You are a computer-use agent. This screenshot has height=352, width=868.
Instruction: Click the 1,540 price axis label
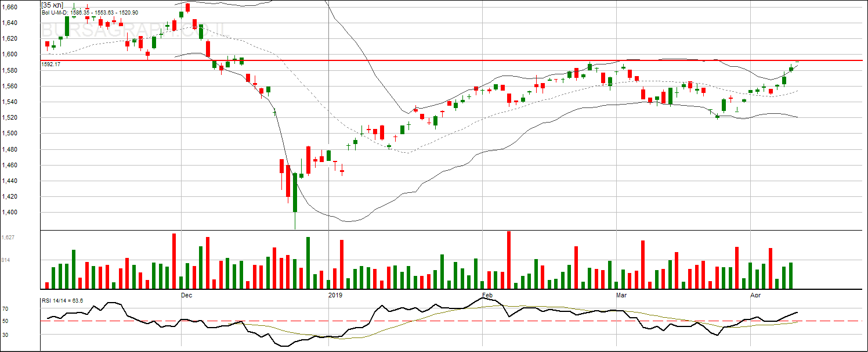click(9, 102)
